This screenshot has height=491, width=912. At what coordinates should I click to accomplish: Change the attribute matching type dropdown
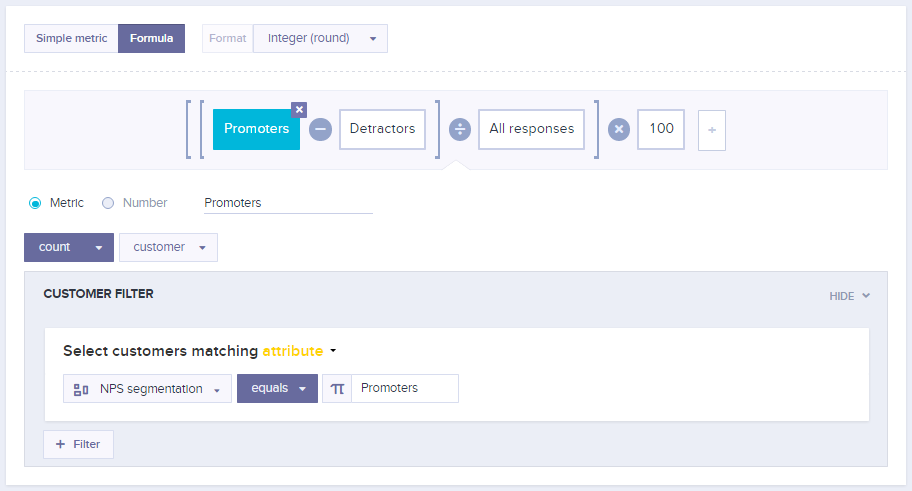(299, 351)
